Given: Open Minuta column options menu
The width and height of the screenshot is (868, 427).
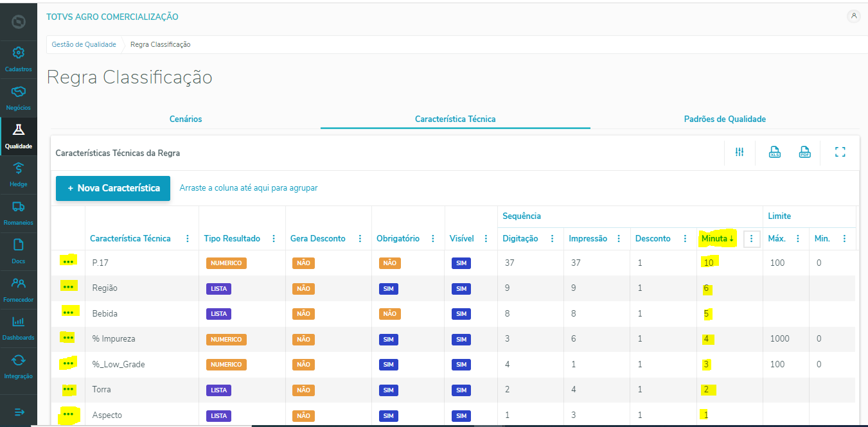Looking at the screenshot, I should [752, 239].
